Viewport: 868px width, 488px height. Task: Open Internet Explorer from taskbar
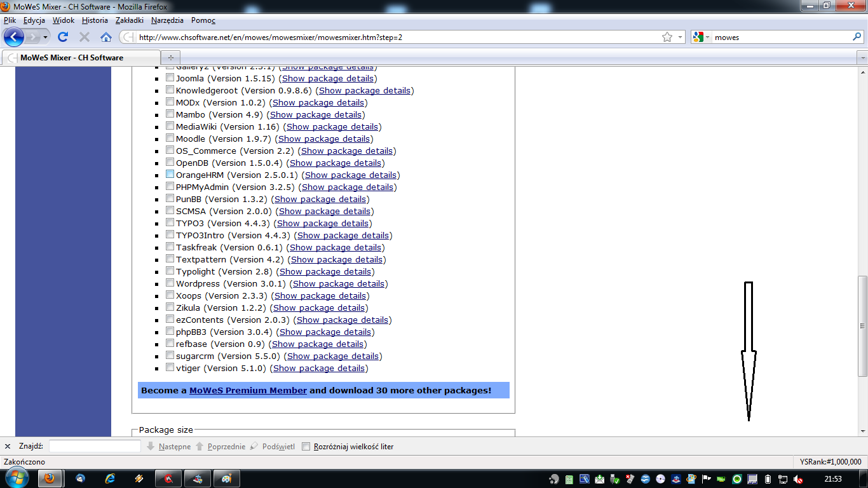[x=110, y=478]
